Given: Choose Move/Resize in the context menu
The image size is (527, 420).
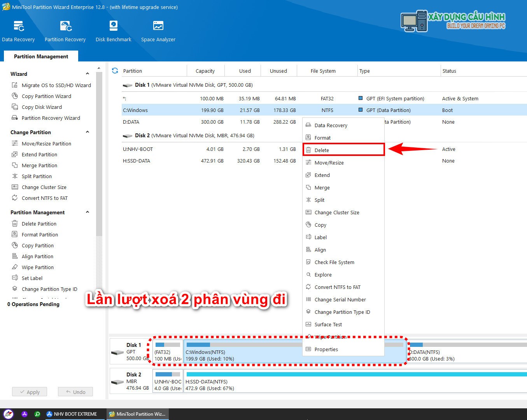Looking at the screenshot, I should (343, 163).
